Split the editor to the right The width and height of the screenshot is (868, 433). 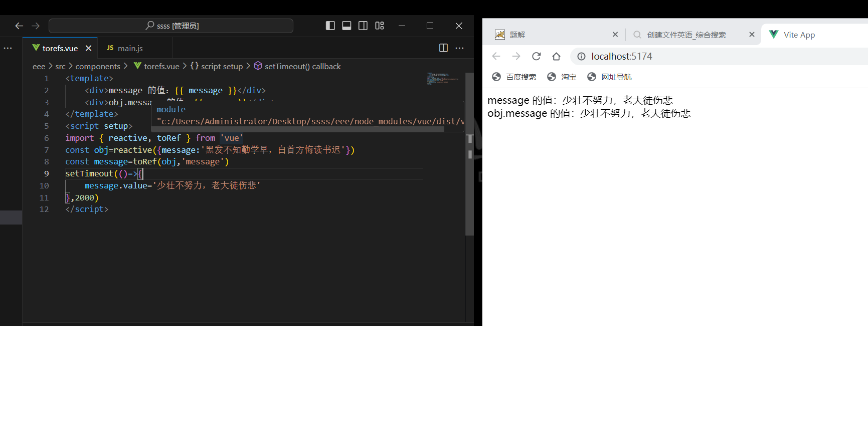[x=443, y=48]
